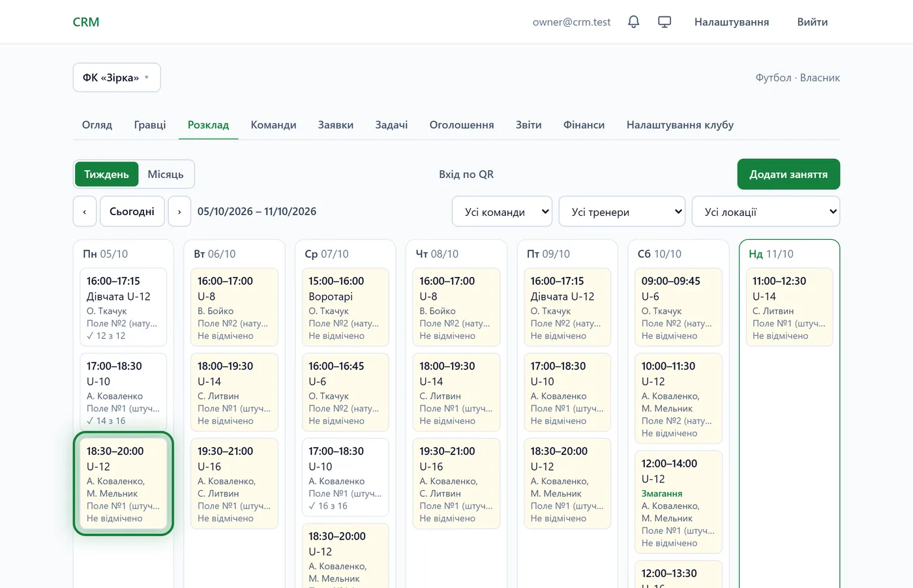The height and width of the screenshot is (588, 913).
Task: Open Thursday 19:30–21:00 U-16 session
Action: coord(456,484)
